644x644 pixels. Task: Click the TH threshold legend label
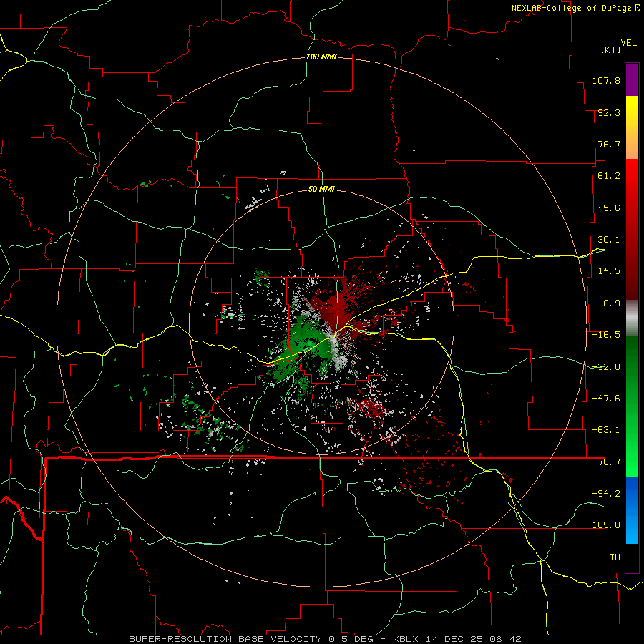615,557
